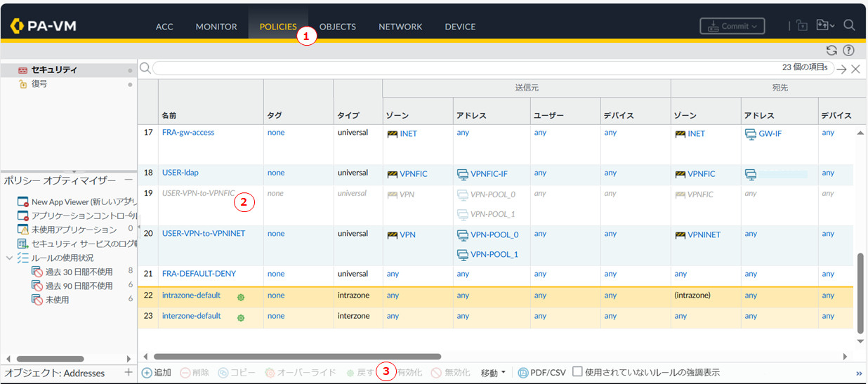Open the 移動 (Move) dropdown menu
Image resolution: width=868 pixels, height=384 pixels.
tap(493, 373)
